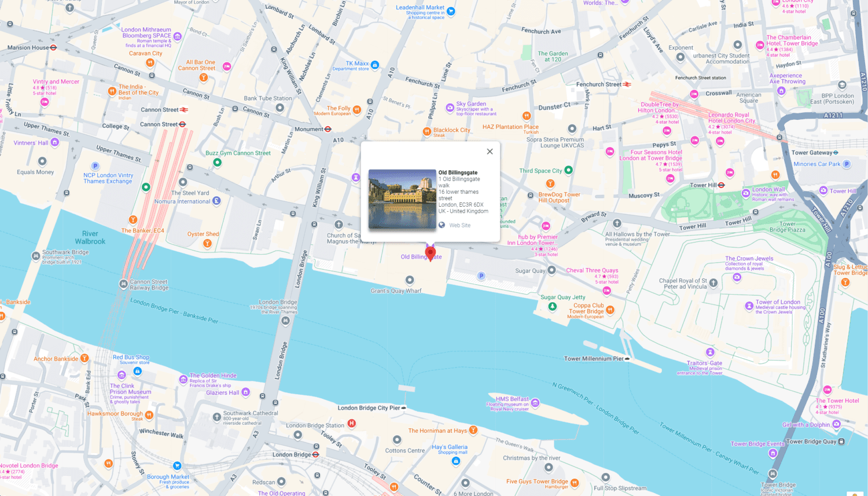Close the Old Billingsgate info window
This screenshot has height=496, width=868.
(490, 152)
